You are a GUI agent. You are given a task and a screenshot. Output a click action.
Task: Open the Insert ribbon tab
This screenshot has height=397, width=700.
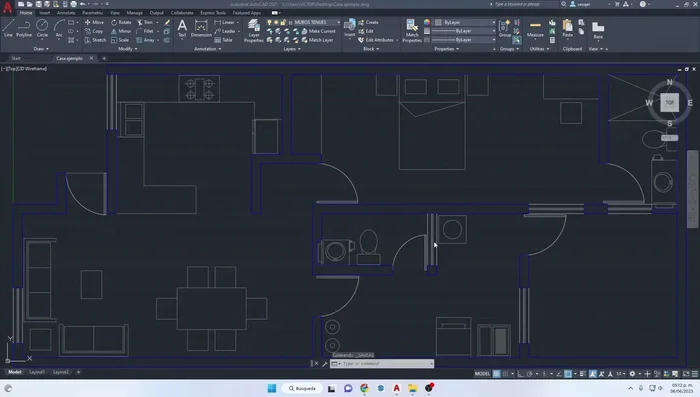pyautogui.click(x=45, y=13)
